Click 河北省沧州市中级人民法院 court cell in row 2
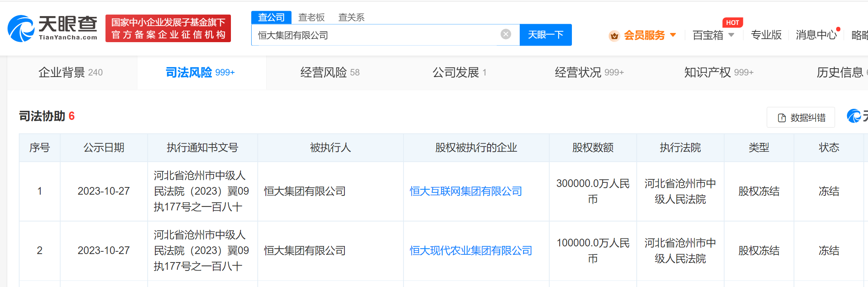 (x=680, y=251)
